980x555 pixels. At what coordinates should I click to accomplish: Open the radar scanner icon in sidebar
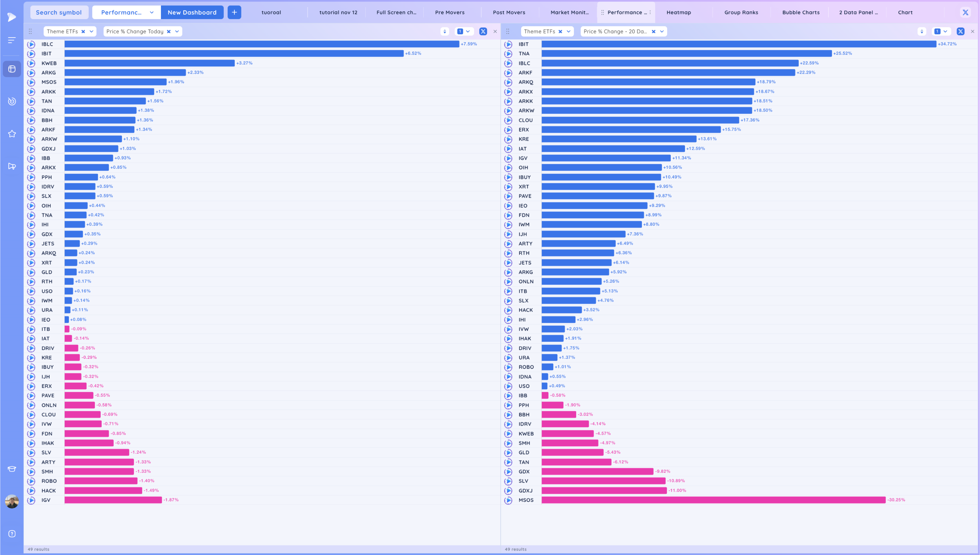coord(12,101)
